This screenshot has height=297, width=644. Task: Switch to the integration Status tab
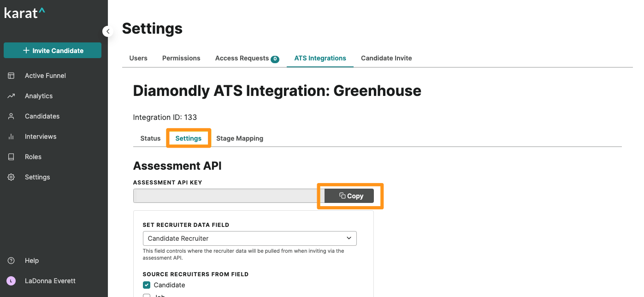(x=150, y=138)
